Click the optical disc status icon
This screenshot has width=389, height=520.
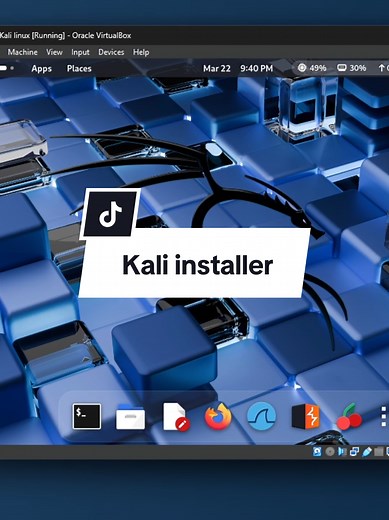[330, 452]
